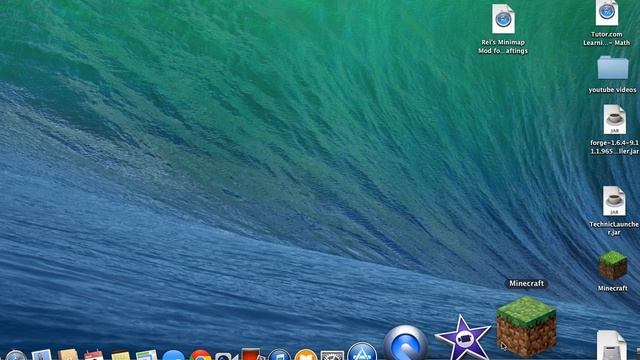Open iBooks from the dock
The width and height of the screenshot is (640, 360).
coord(305,355)
